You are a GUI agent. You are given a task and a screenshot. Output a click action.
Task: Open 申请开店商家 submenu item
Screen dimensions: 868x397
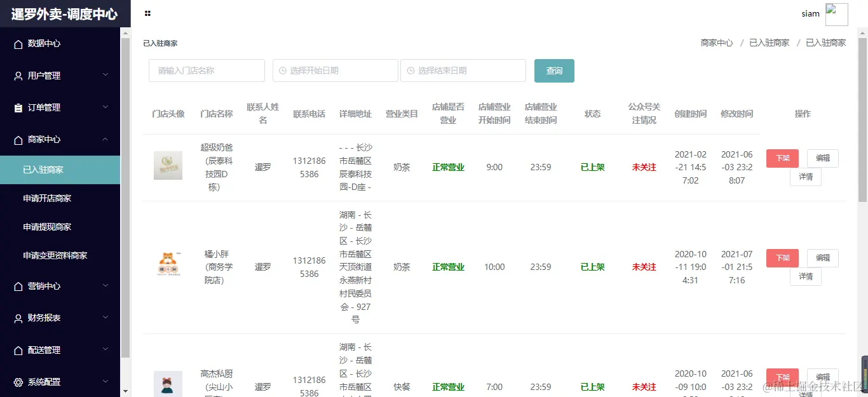60,198
